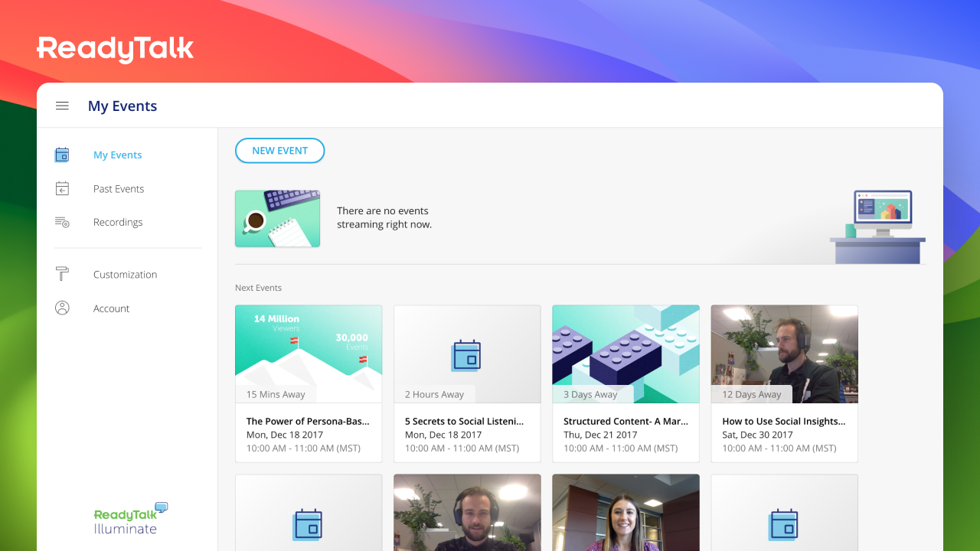Click the coffee and keyboard banner image
The height and width of the screenshot is (551, 980).
click(277, 219)
